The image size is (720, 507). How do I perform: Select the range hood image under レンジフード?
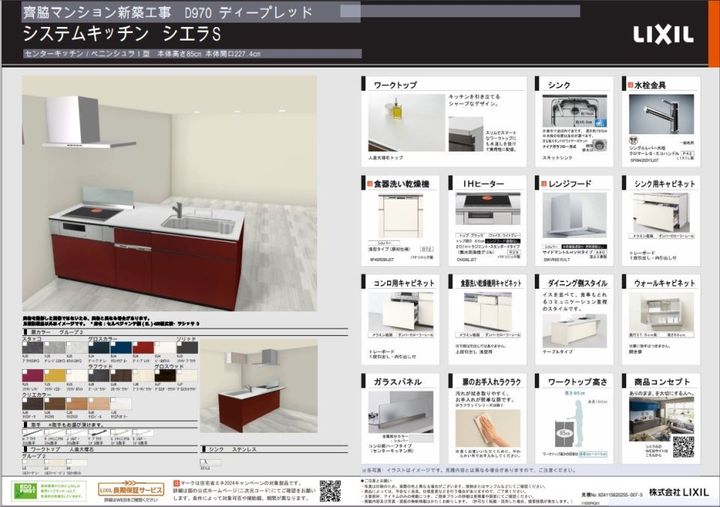[571, 213]
